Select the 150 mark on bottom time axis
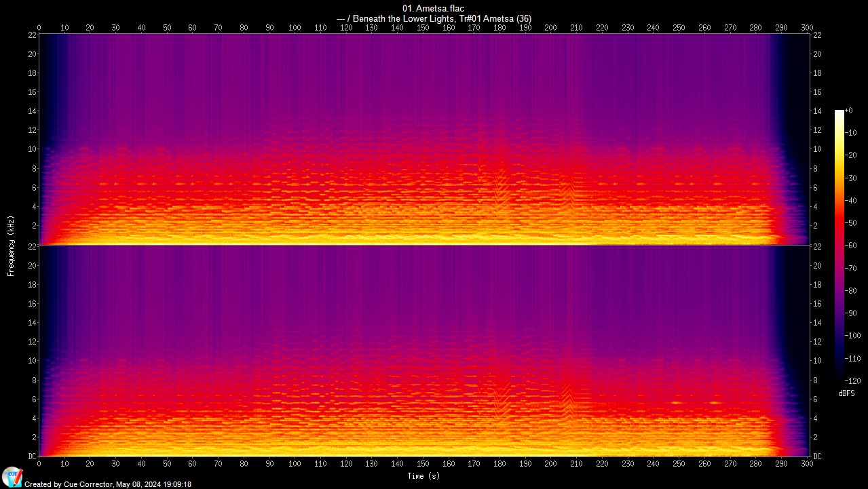This screenshot has width=868, height=489. (423, 465)
